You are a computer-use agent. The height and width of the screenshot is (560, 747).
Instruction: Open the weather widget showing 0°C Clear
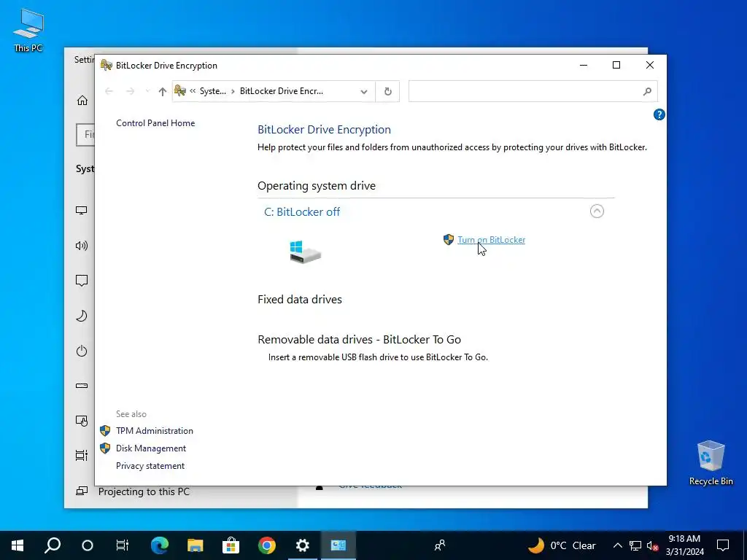[x=562, y=545]
